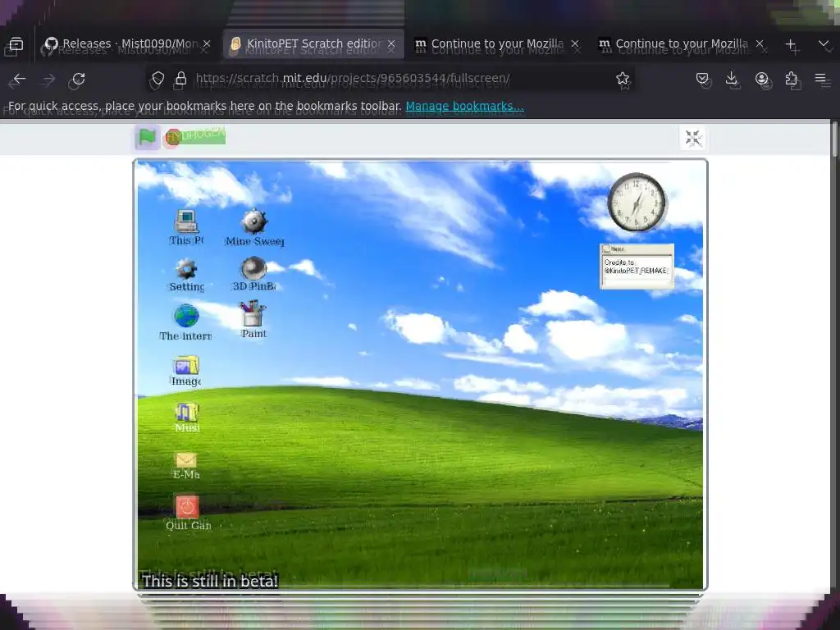Close the second Continue to your Mozilla tab
The height and width of the screenshot is (630, 840).
click(760, 44)
